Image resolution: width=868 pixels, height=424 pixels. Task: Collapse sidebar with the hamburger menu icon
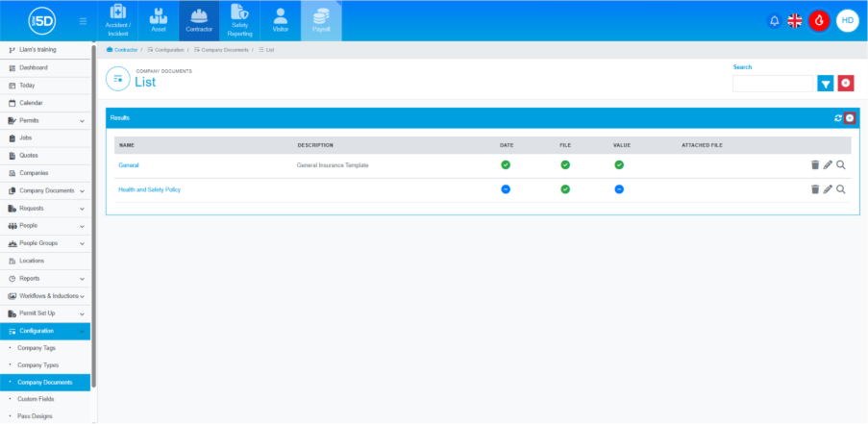[84, 20]
